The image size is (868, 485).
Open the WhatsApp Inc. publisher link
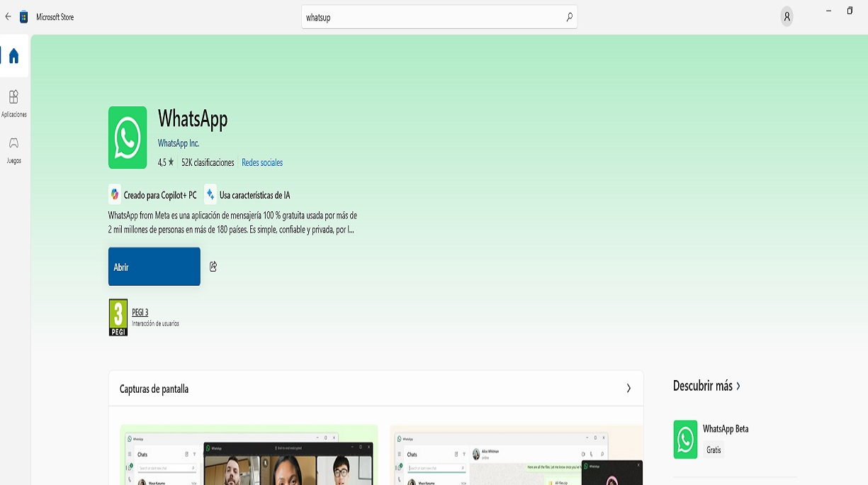[x=179, y=143]
